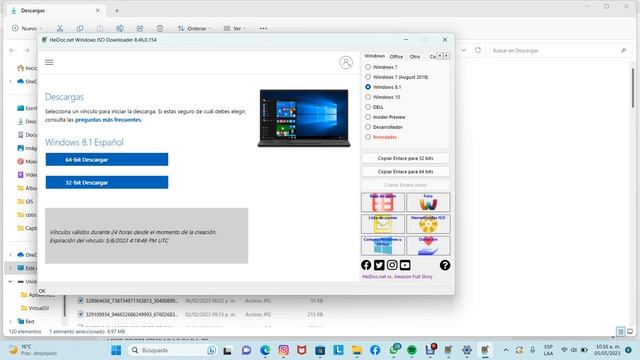The height and width of the screenshot is (360, 640).
Task: Click refresh icon beside Explorer address bar
Action: point(478,50)
